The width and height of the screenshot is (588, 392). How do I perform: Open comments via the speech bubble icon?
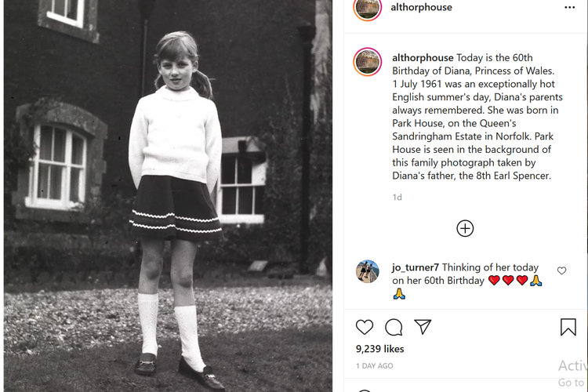click(x=394, y=327)
